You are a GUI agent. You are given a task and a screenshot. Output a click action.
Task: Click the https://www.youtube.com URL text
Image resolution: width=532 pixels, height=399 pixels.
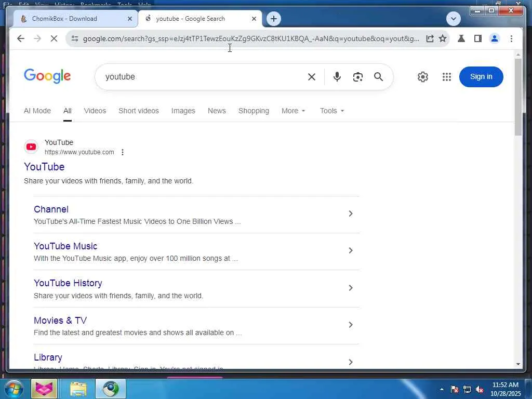click(x=79, y=152)
